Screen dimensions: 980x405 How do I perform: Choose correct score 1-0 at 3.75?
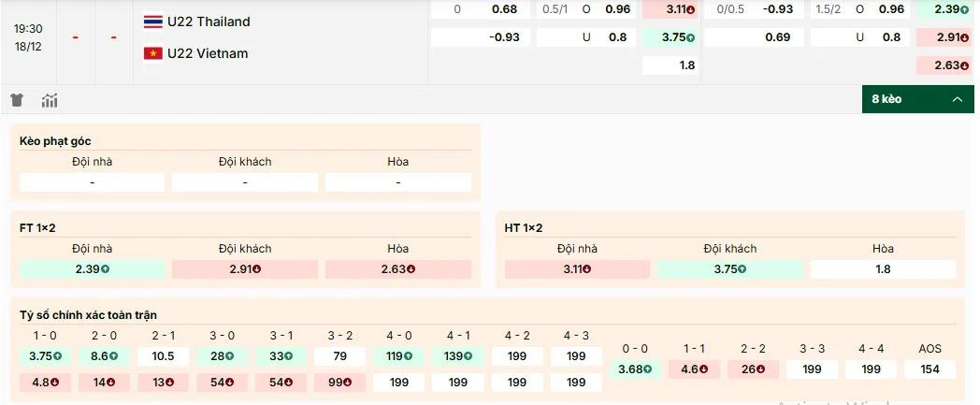[x=45, y=356]
